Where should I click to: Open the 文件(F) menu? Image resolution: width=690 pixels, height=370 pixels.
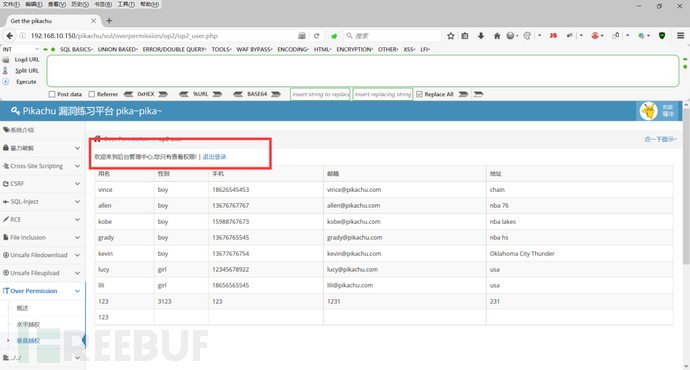[x=11, y=4]
